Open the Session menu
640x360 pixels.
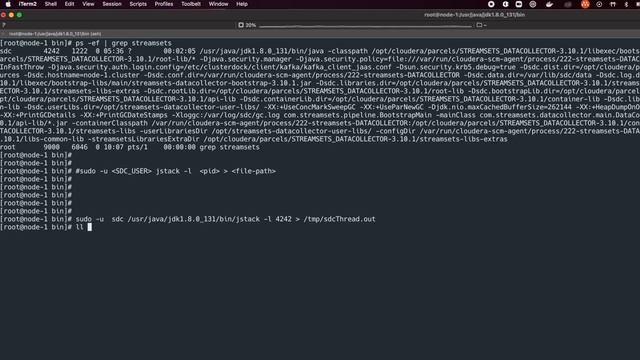point(112,4)
